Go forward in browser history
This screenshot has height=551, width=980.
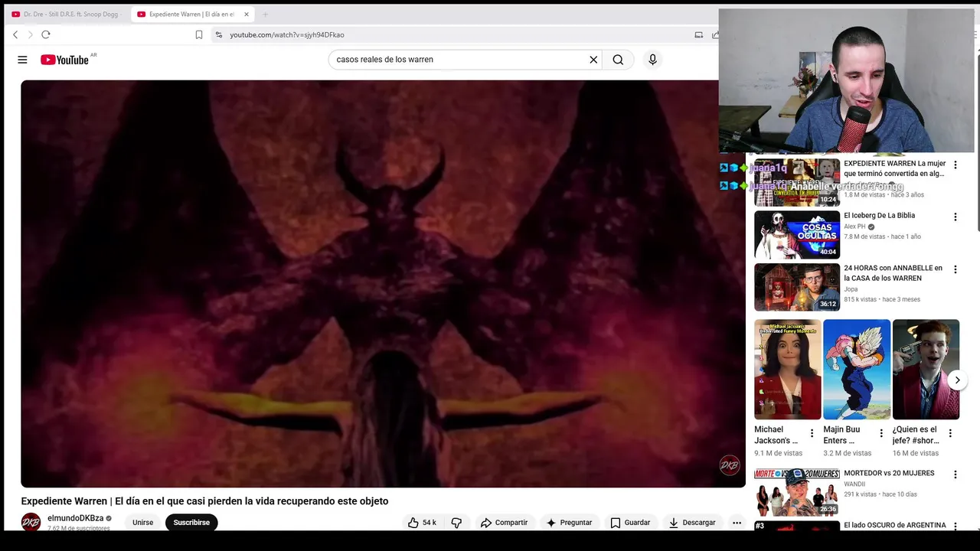click(31, 34)
